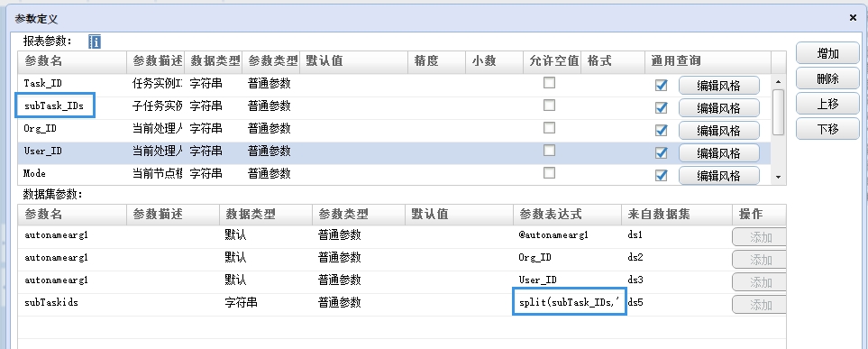Click the 添加 button in ds5 row
This screenshot has height=349, width=868.
tap(761, 305)
